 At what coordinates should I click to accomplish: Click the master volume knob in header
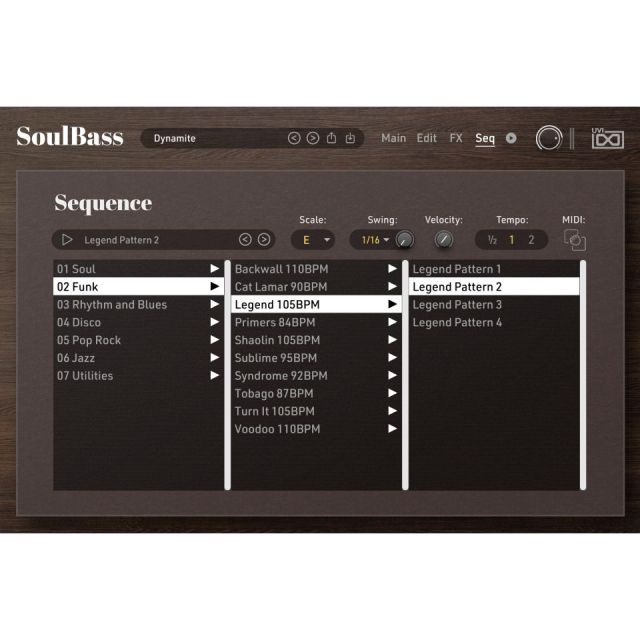pyautogui.click(x=549, y=138)
